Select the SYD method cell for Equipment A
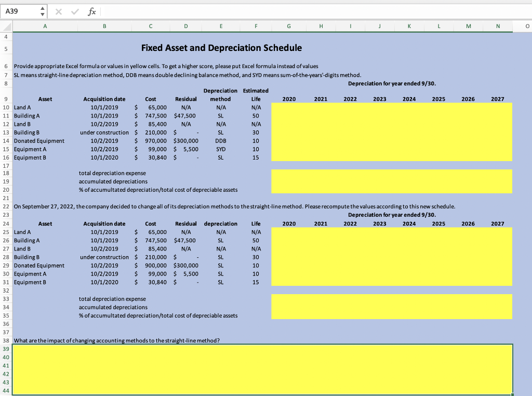Image resolution: width=532 pixels, height=396 pixels. (221, 149)
